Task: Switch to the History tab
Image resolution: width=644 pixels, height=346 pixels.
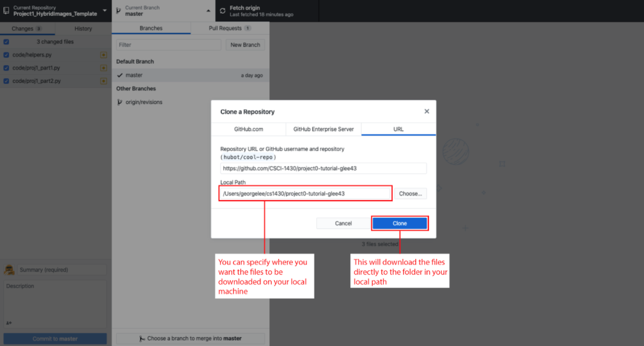Action: coord(83,28)
